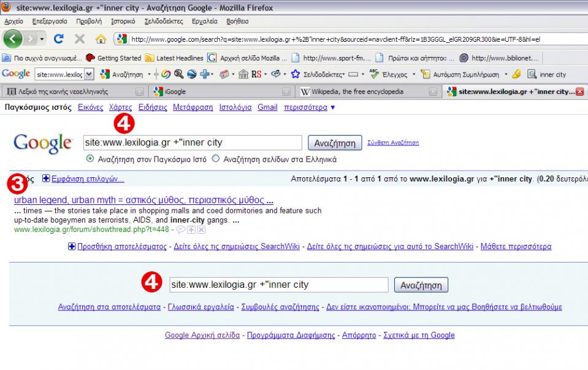The image size is (588, 370).
Task: Click the blue share/send toolbar icon
Action: coord(276,74)
